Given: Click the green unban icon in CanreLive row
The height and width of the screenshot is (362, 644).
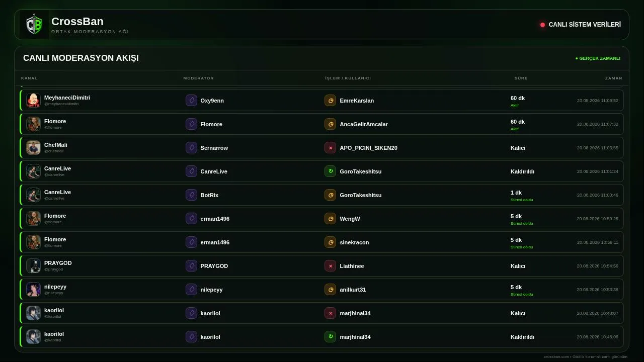Looking at the screenshot, I should [x=330, y=171].
